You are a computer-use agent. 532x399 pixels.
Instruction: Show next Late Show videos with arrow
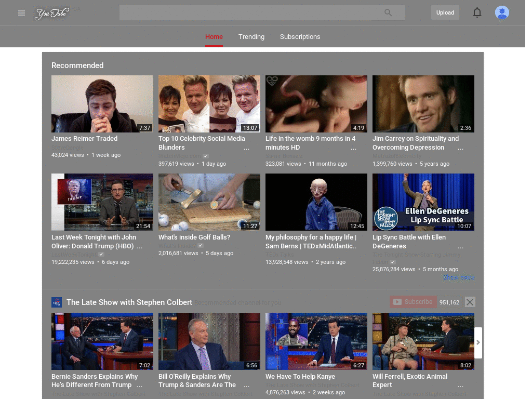coord(478,342)
